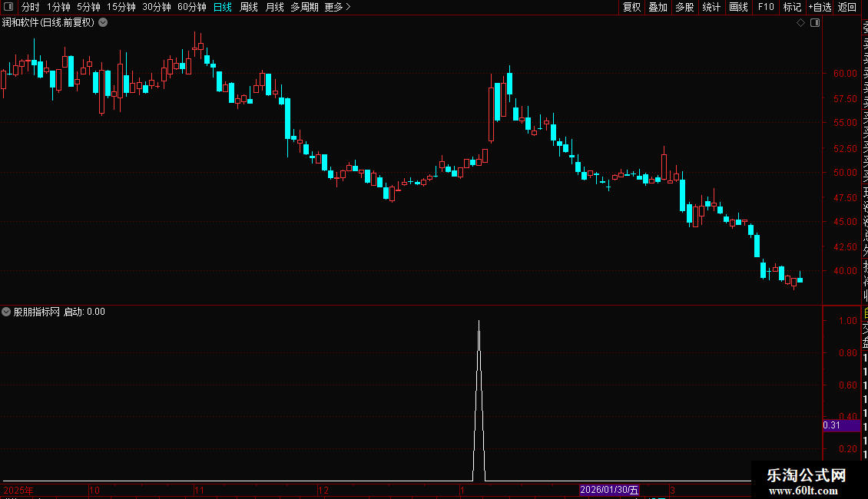
Task: Click the 润和软件(日线.前复权) title
Action: point(48,23)
